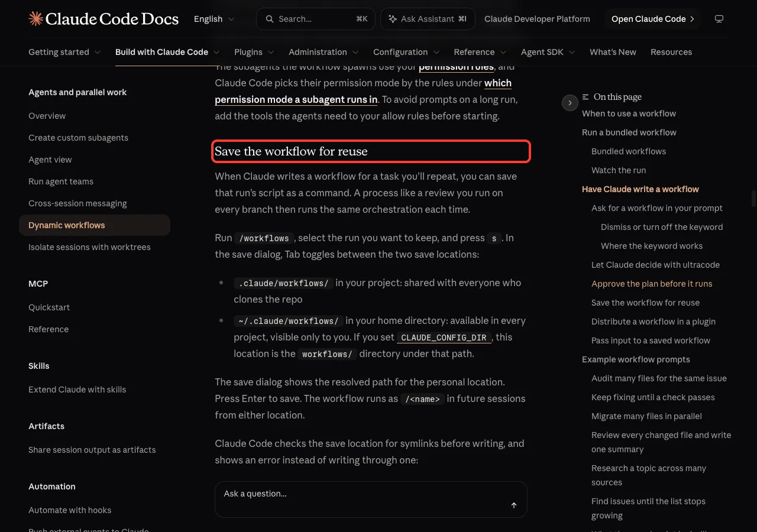The height and width of the screenshot is (532, 757).
Task: Collapse the On this page sidebar arrow
Action: click(570, 103)
